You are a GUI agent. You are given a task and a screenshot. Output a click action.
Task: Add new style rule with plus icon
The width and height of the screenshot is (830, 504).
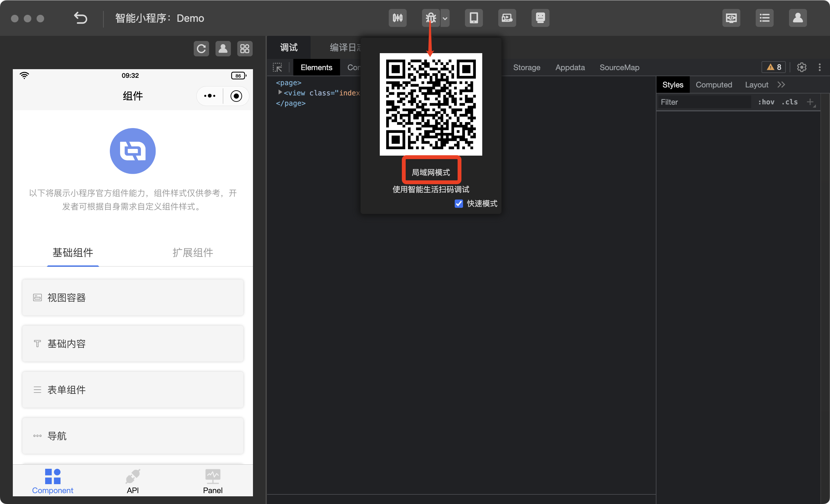point(810,102)
